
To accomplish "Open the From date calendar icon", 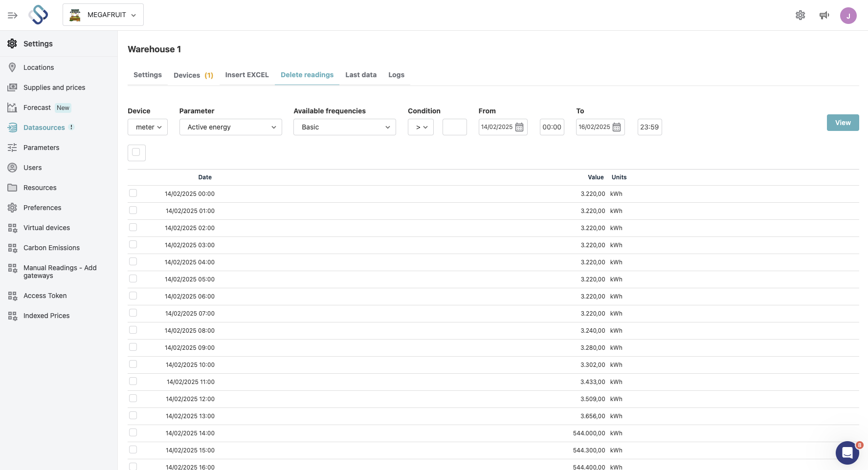I will pos(519,127).
